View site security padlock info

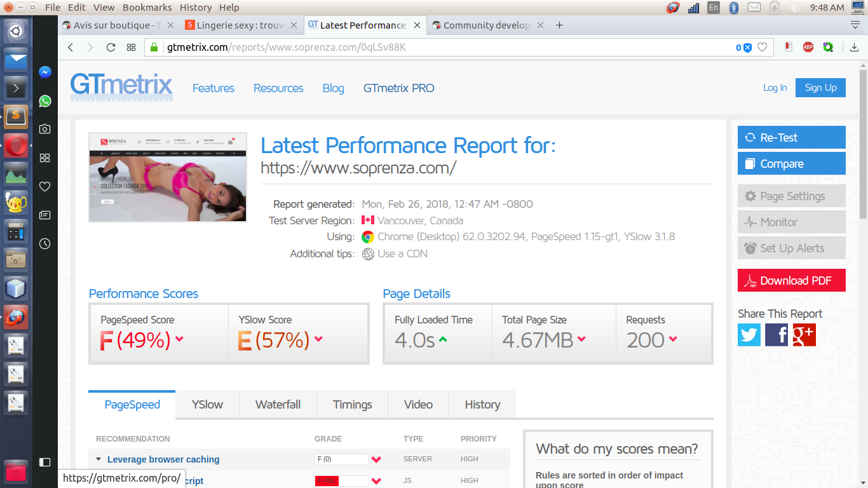(154, 47)
